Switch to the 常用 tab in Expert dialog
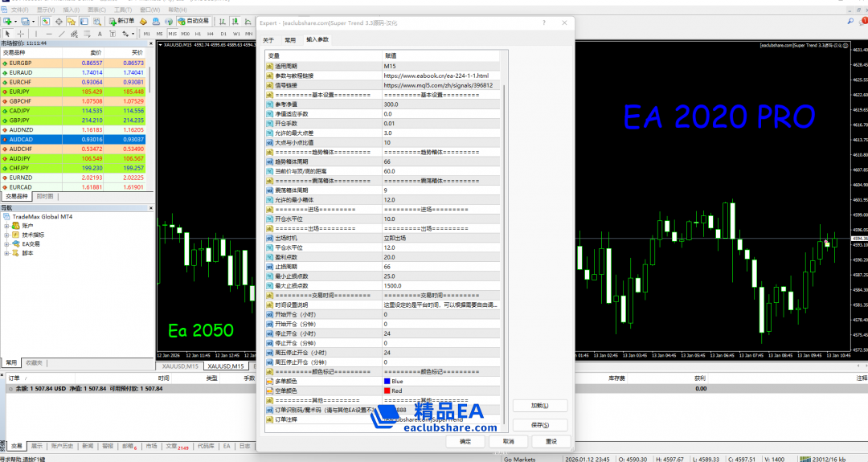 tap(290, 39)
